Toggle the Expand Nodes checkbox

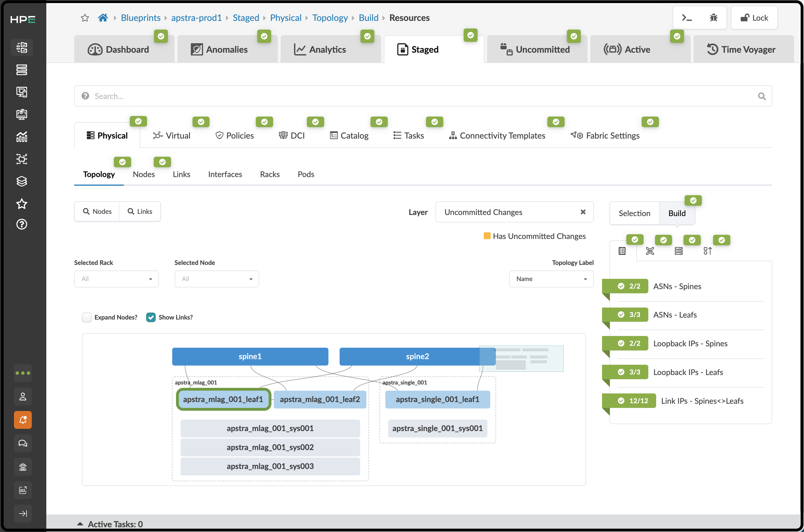coord(87,317)
